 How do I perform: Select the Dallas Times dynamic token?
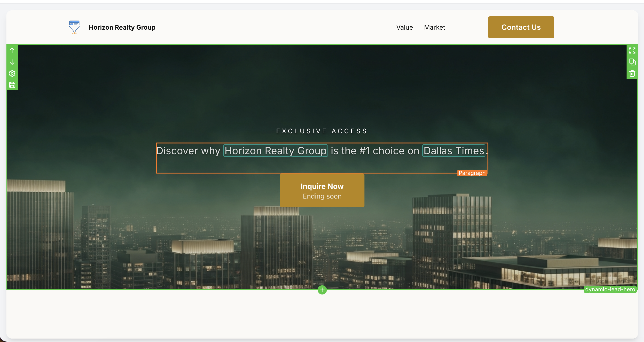click(x=454, y=151)
